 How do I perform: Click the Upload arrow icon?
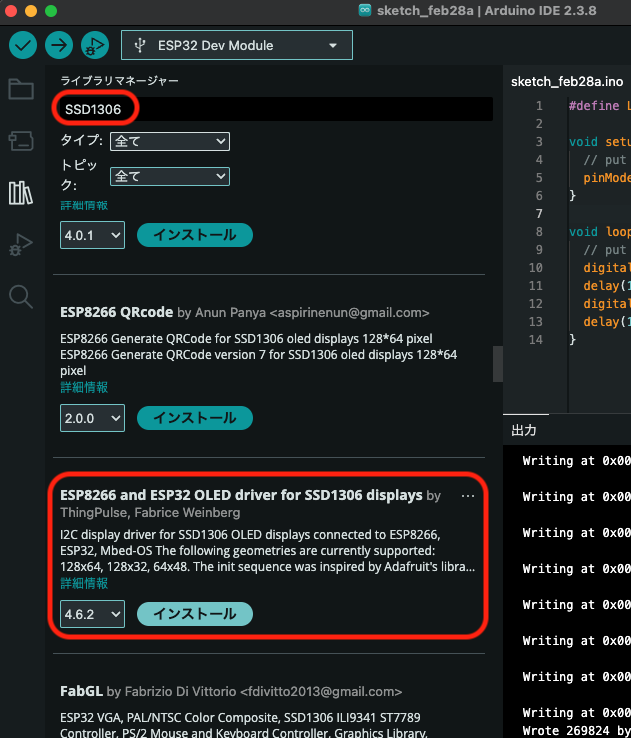(x=59, y=45)
